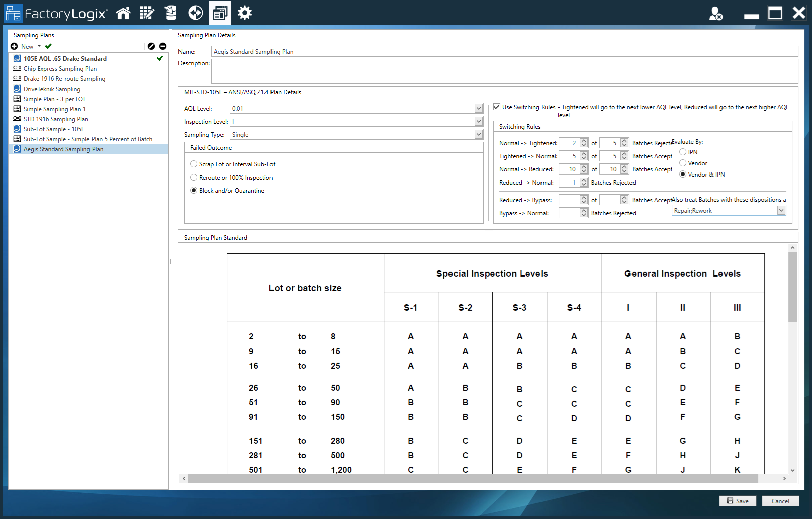
Task: Open the Inspection Level dropdown
Action: click(x=479, y=121)
